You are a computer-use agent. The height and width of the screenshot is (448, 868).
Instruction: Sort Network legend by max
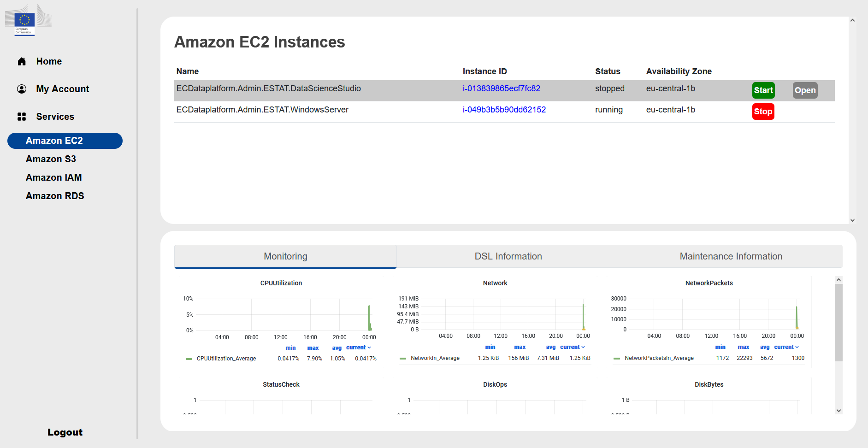(520, 347)
